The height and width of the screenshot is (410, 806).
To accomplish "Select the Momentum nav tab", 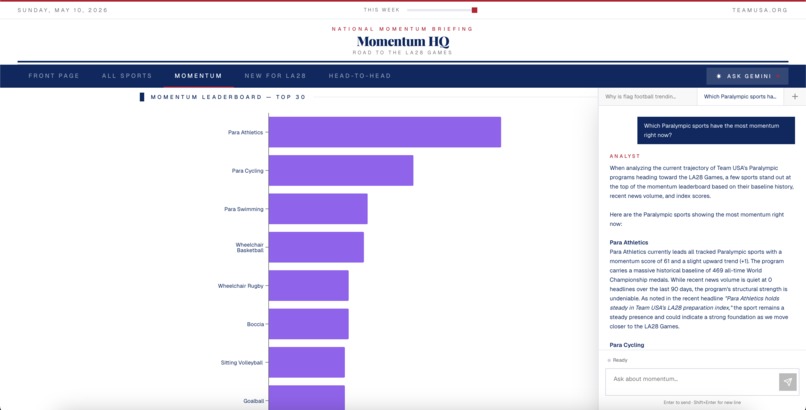I will (198, 76).
